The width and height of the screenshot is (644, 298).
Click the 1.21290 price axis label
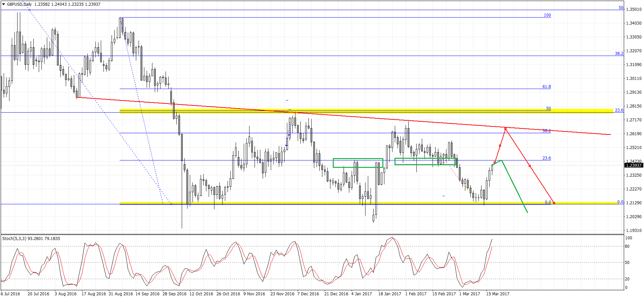click(x=634, y=203)
